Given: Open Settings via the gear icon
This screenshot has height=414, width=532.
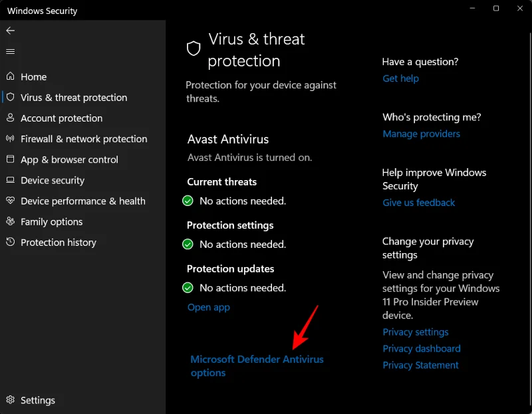Looking at the screenshot, I should [x=10, y=400].
